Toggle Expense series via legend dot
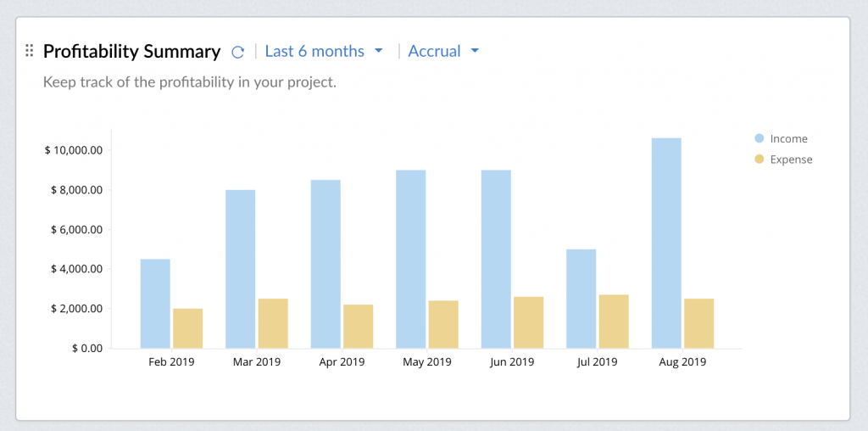 [759, 160]
